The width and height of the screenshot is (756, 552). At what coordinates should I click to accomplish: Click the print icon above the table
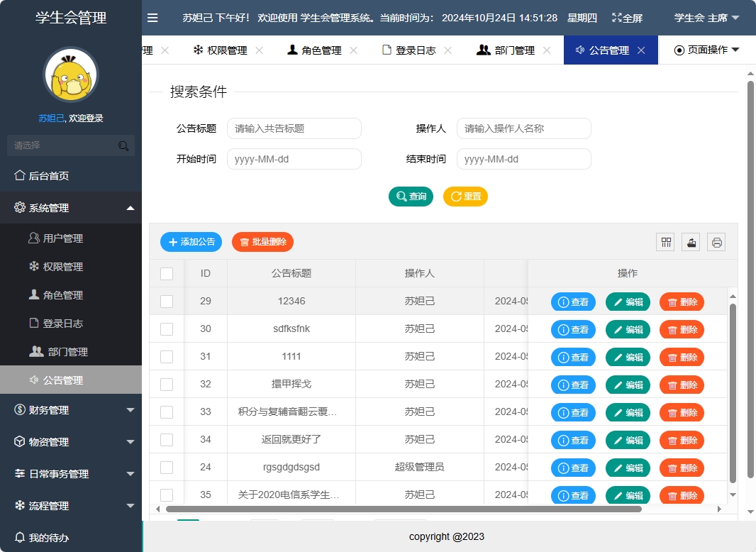coord(716,242)
